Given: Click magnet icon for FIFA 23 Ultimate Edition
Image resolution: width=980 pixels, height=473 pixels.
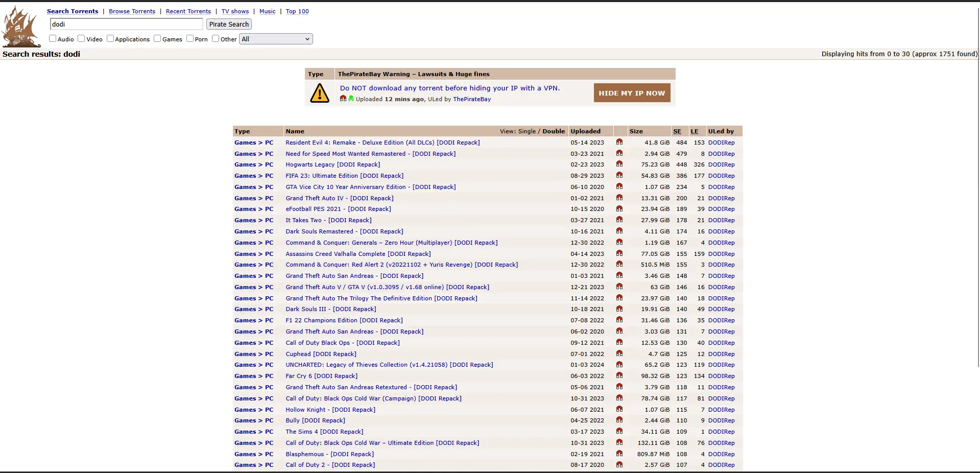Looking at the screenshot, I should [619, 175].
